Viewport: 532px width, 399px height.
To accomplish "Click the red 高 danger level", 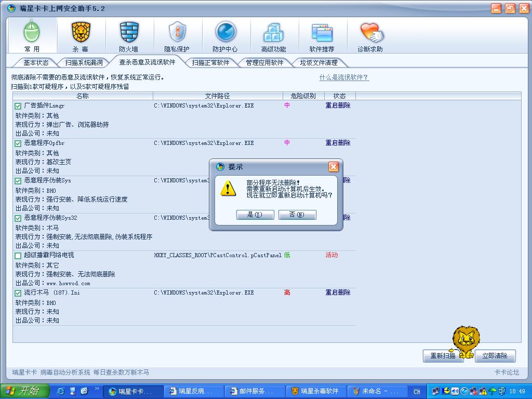I will (x=287, y=292).
